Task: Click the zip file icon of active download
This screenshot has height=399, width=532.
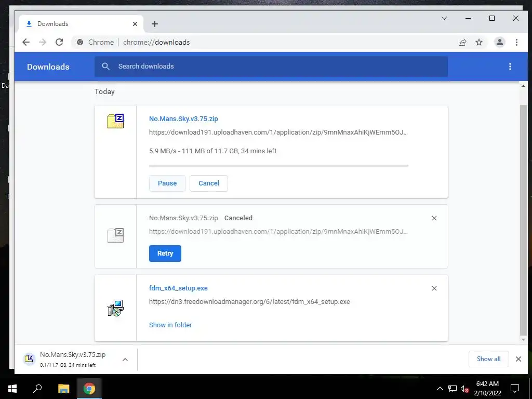Action: (115, 121)
